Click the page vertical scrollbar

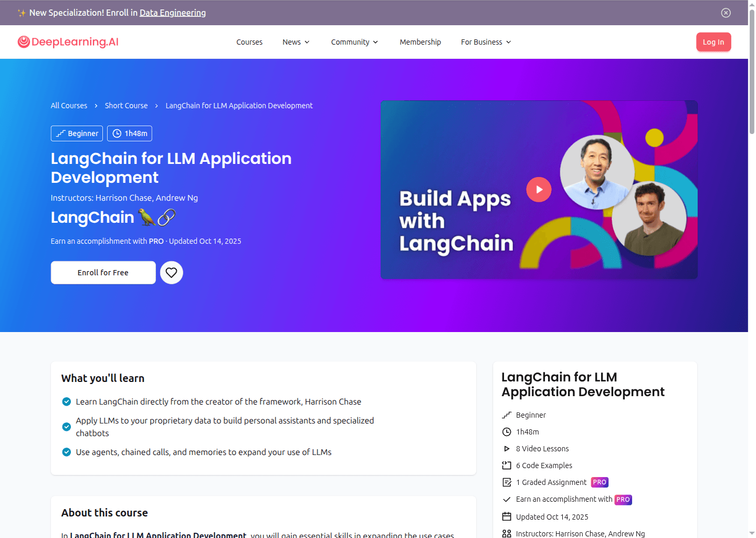tap(752, 71)
